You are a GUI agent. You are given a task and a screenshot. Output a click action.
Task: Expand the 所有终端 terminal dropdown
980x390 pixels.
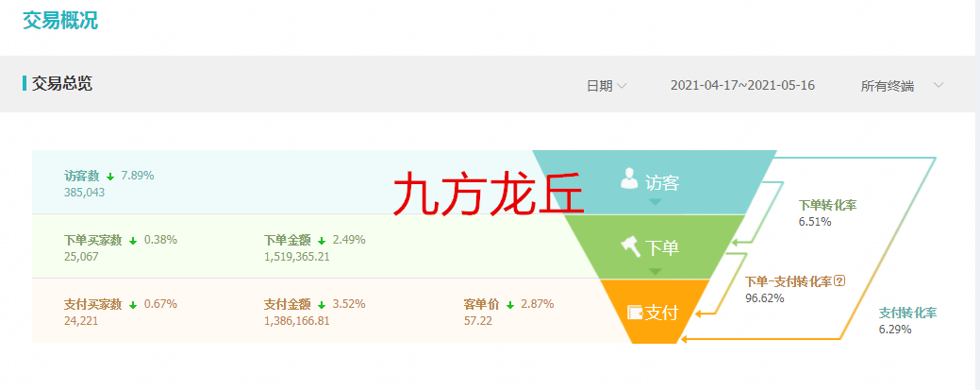click(x=902, y=86)
